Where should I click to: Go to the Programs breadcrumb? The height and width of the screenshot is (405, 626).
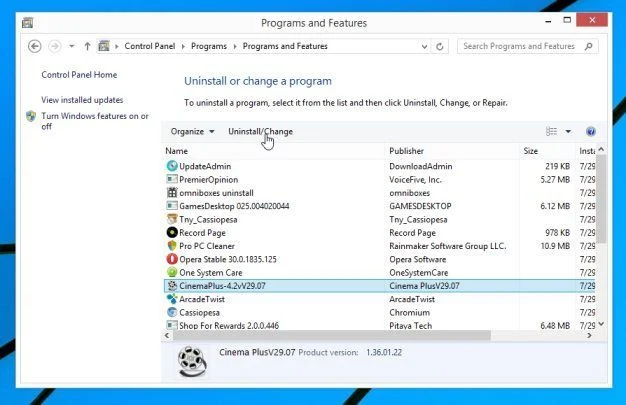(209, 46)
